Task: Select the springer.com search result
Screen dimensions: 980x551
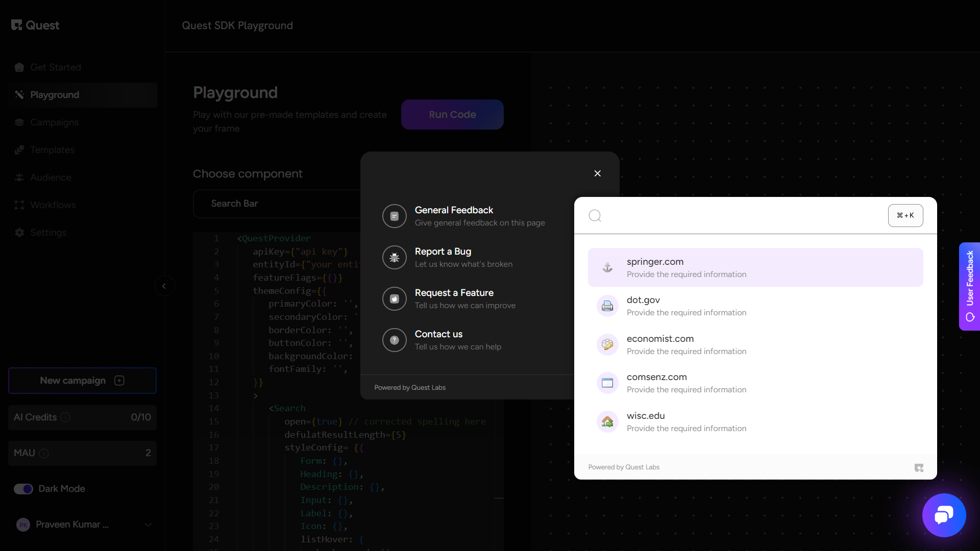Action: tap(755, 267)
